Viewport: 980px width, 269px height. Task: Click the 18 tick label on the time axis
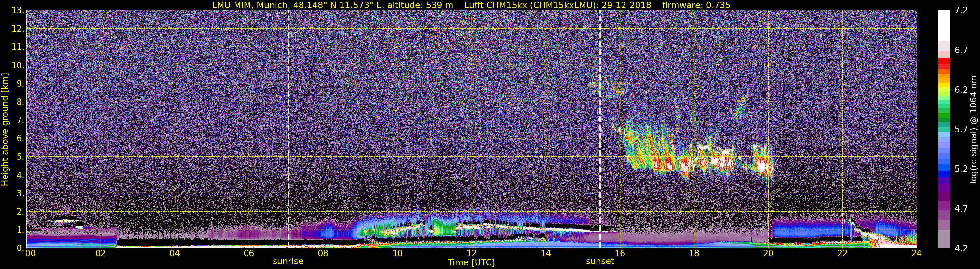pyautogui.click(x=694, y=254)
